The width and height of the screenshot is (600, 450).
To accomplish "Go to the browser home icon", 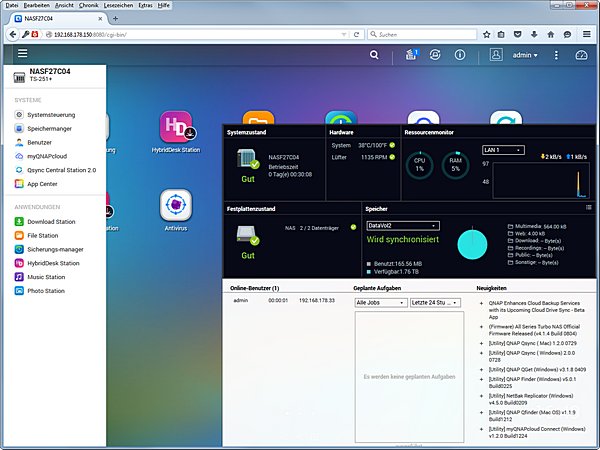I will click(x=551, y=34).
